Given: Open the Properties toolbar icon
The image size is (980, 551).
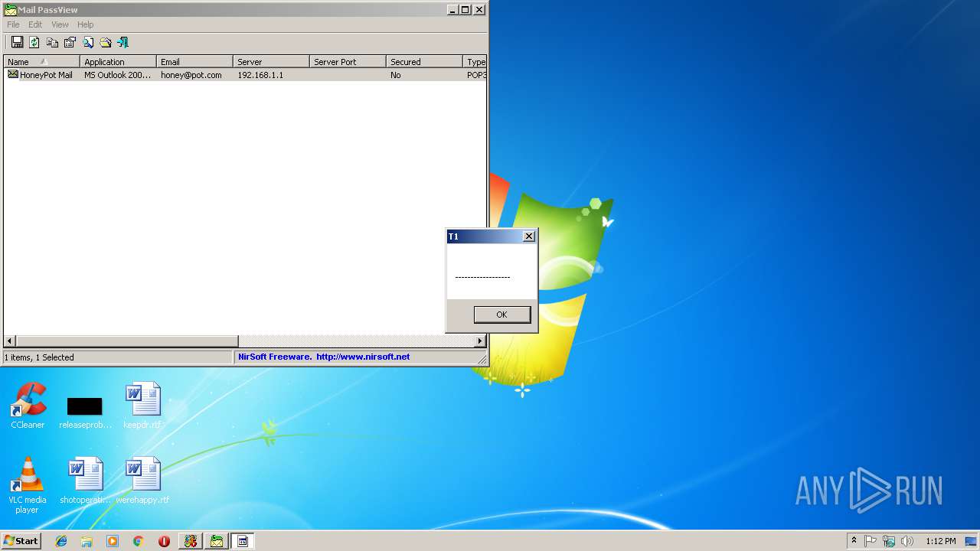Looking at the screenshot, I should tap(70, 42).
